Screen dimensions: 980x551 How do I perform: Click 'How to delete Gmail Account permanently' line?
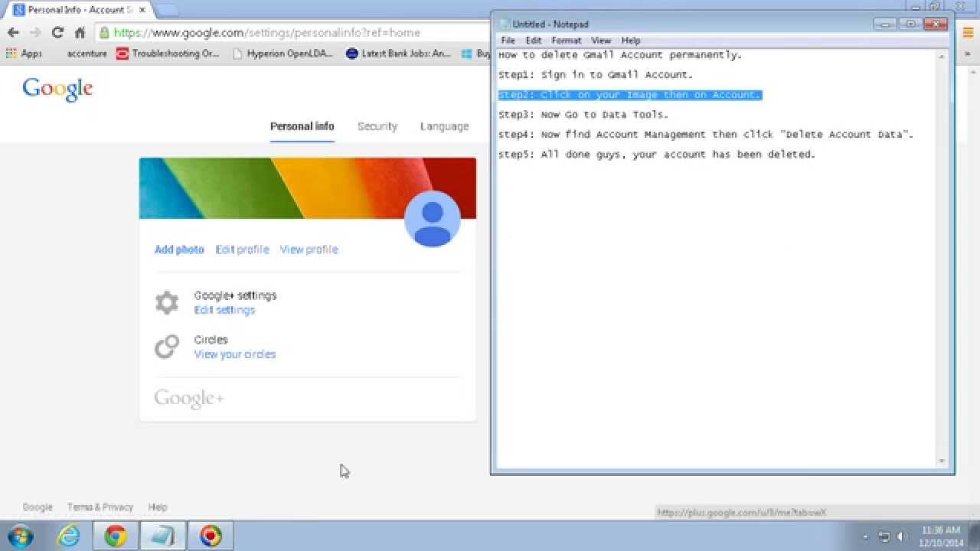(620, 55)
